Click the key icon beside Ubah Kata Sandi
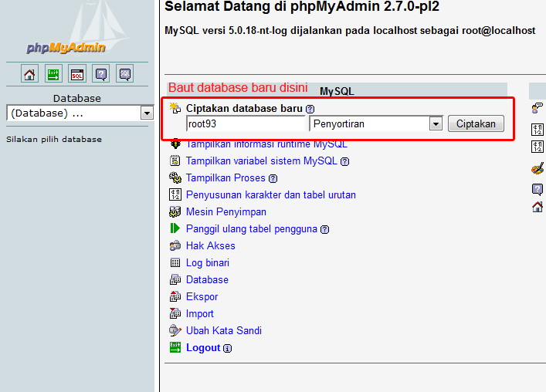 [175, 330]
